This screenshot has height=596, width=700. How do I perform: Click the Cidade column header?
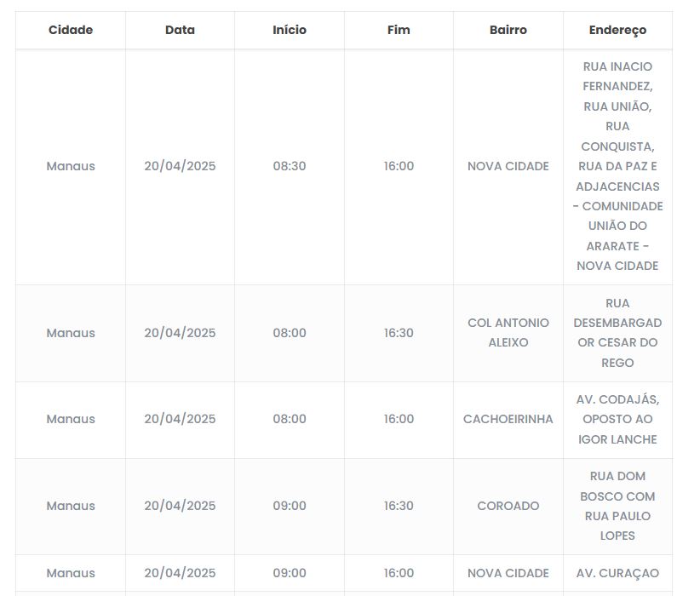pos(71,30)
